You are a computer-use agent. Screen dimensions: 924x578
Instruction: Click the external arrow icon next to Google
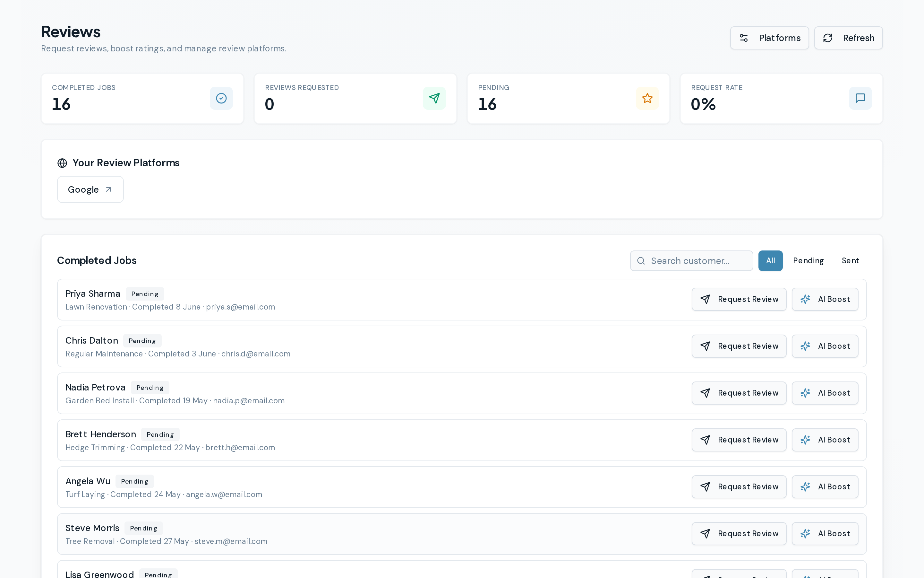108,189
